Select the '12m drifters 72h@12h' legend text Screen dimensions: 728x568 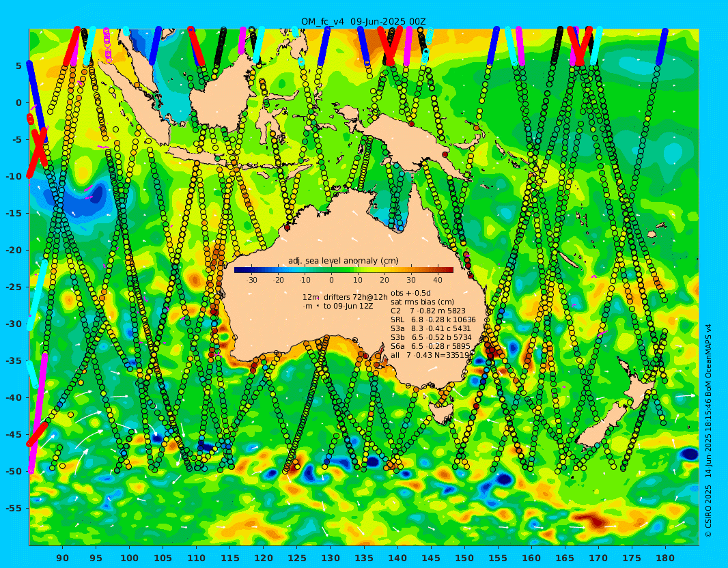point(345,297)
